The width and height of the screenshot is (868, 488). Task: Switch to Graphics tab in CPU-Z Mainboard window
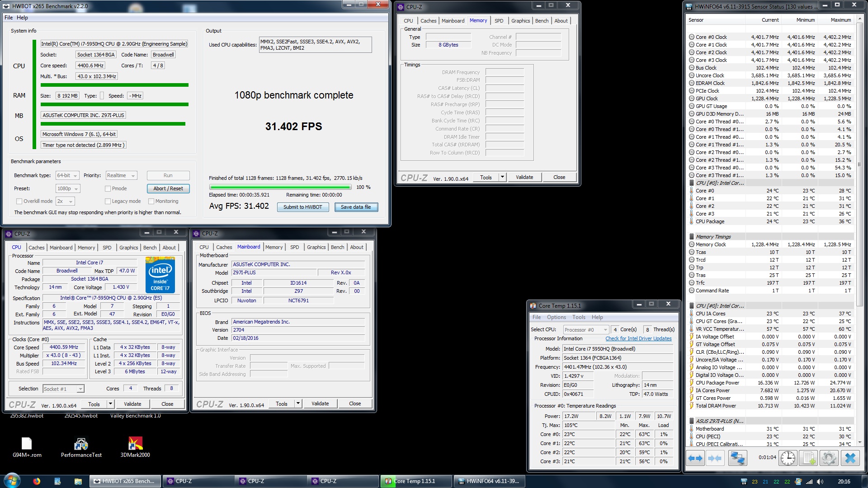coord(316,247)
